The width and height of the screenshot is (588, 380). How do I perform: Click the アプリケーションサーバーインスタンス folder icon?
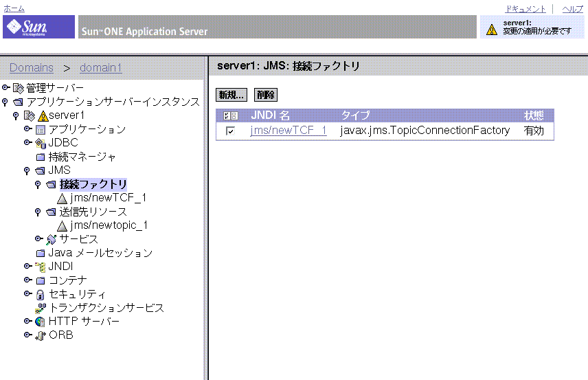[18, 102]
